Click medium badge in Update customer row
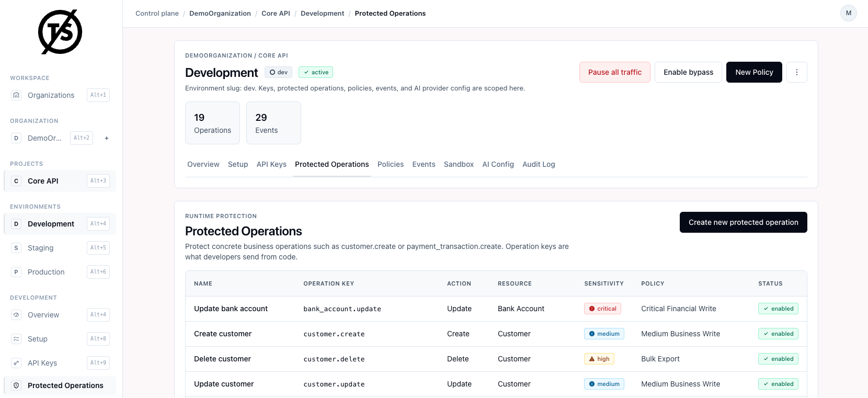 [x=604, y=384]
